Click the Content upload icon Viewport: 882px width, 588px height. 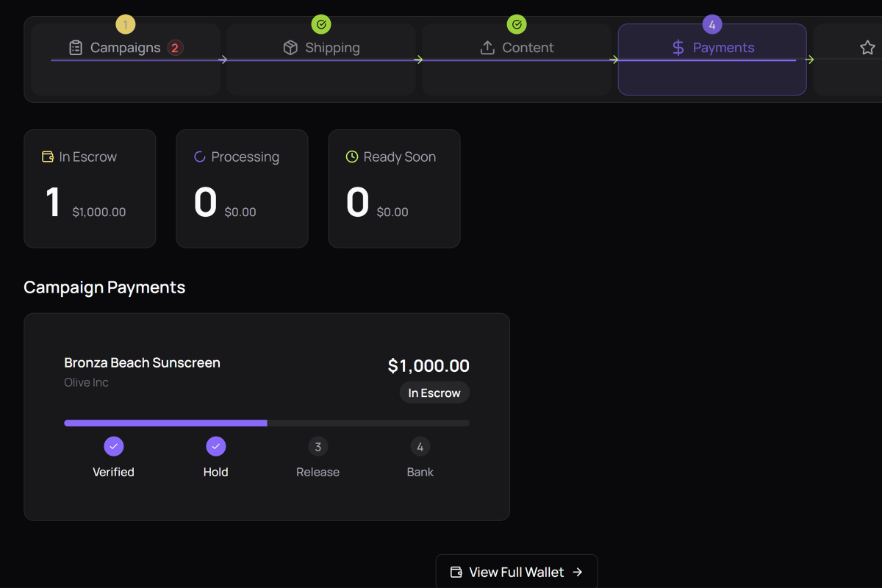coord(487,47)
